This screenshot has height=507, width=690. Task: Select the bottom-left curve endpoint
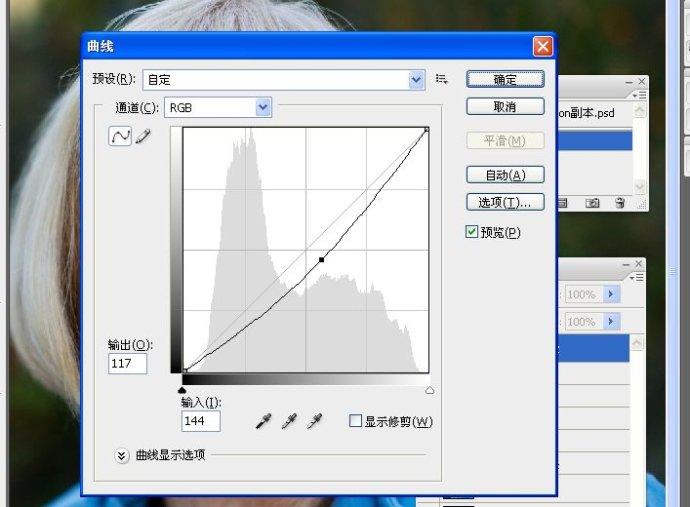[185, 370]
